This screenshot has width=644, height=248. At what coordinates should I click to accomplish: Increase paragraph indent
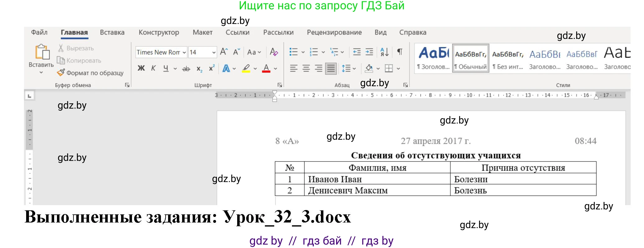[369, 52]
